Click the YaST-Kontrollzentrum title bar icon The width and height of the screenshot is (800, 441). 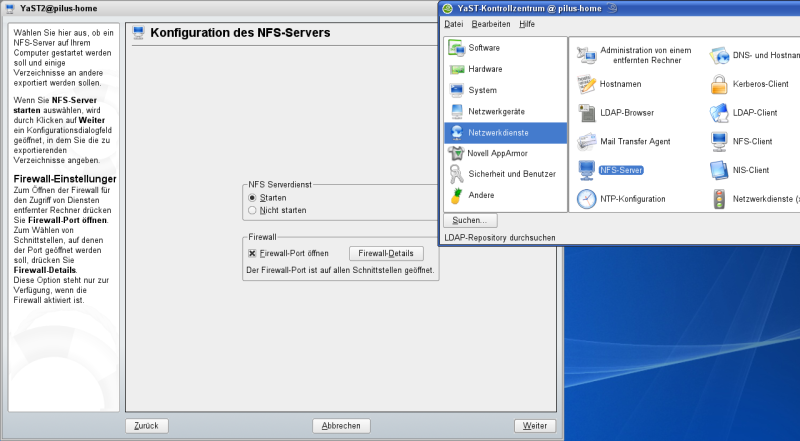(447, 9)
